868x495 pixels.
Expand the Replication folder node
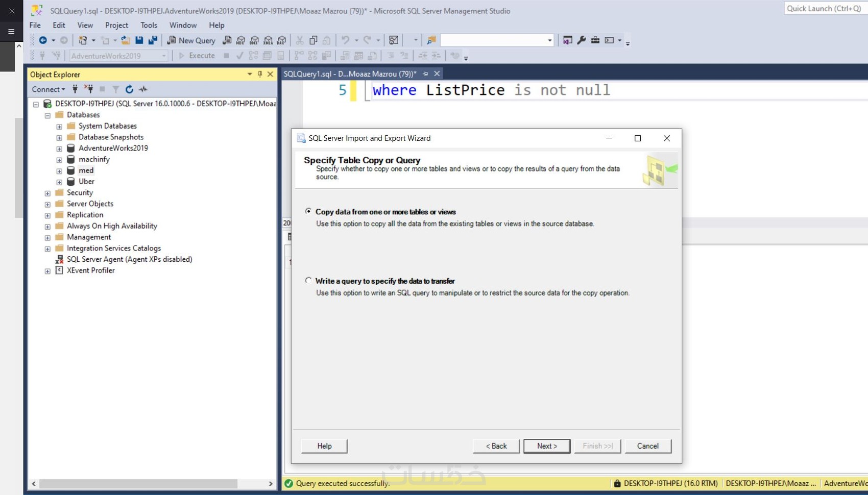pyautogui.click(x=47, y=216)
